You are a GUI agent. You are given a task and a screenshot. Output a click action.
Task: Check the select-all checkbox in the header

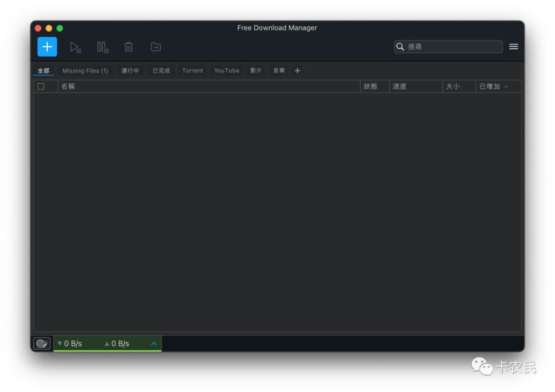41,87
